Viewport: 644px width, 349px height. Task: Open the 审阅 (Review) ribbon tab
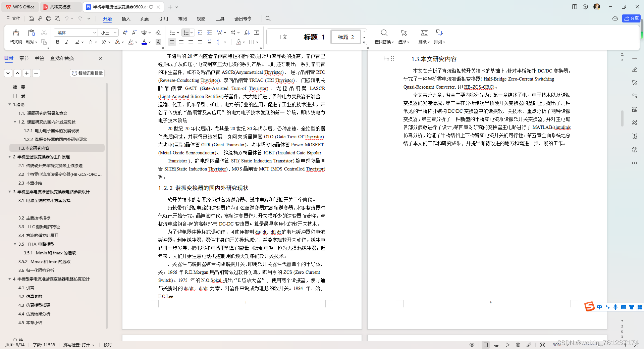182,19
